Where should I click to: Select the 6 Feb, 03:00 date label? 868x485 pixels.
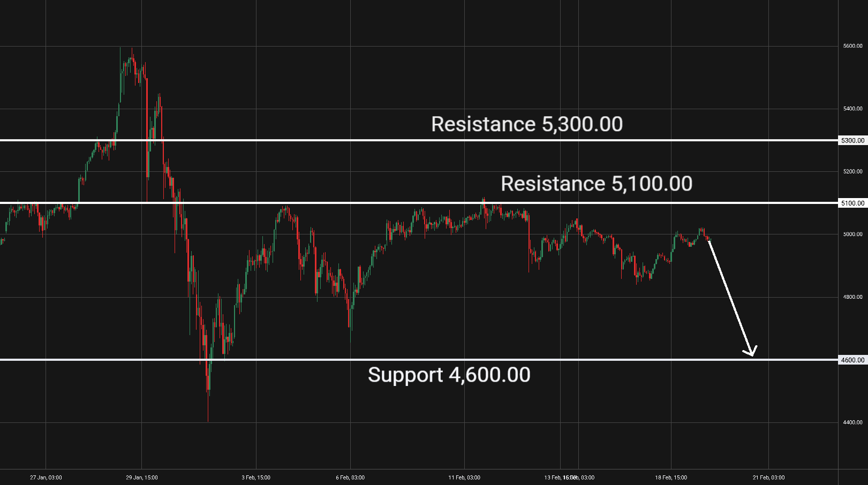(x=350, y=478)
